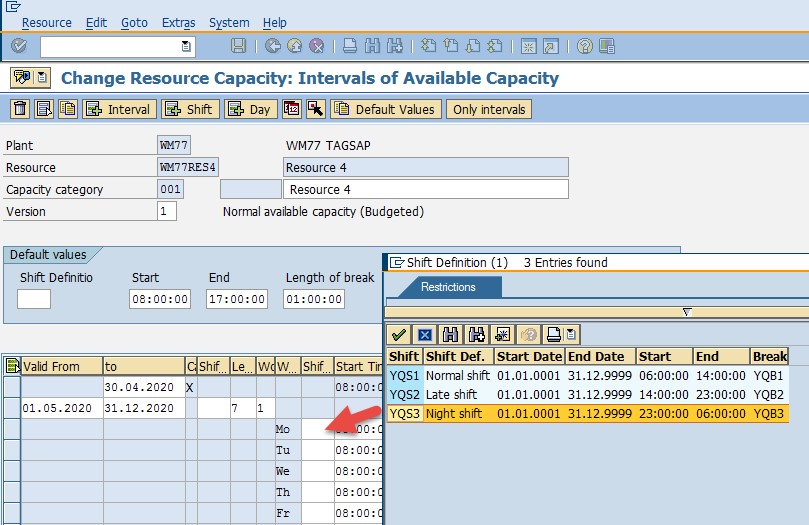Open the Extras menu

click(179, 23)
